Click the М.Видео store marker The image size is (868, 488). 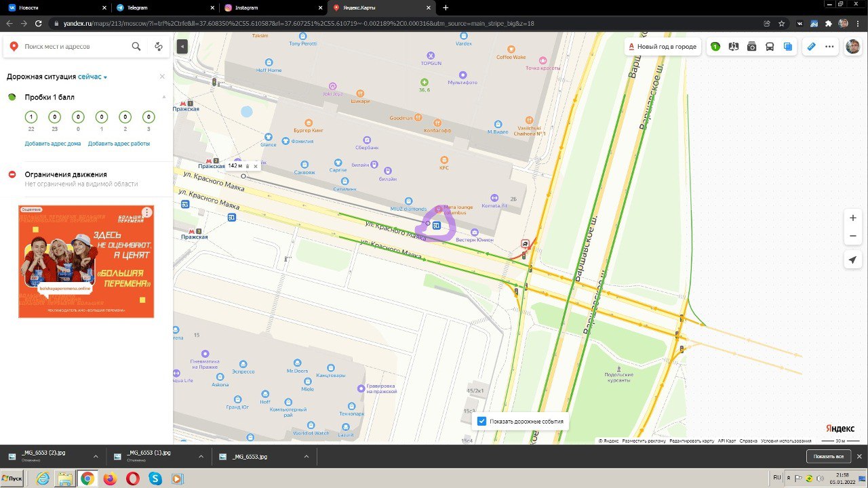[x=498, y=124]
